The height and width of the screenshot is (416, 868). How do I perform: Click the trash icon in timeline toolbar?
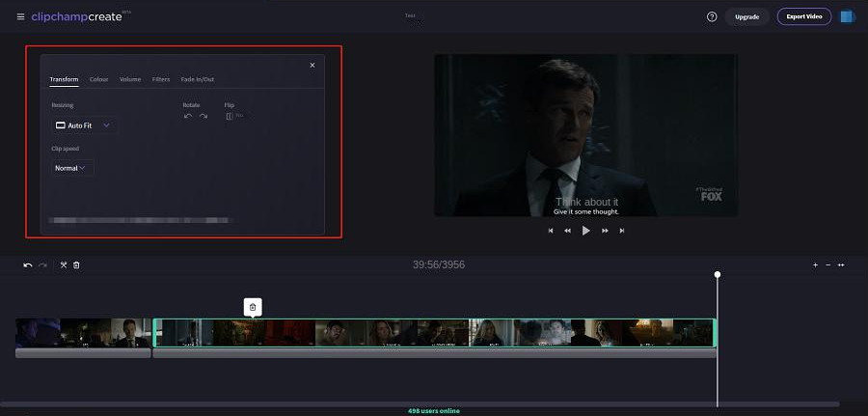click(76, 264)
